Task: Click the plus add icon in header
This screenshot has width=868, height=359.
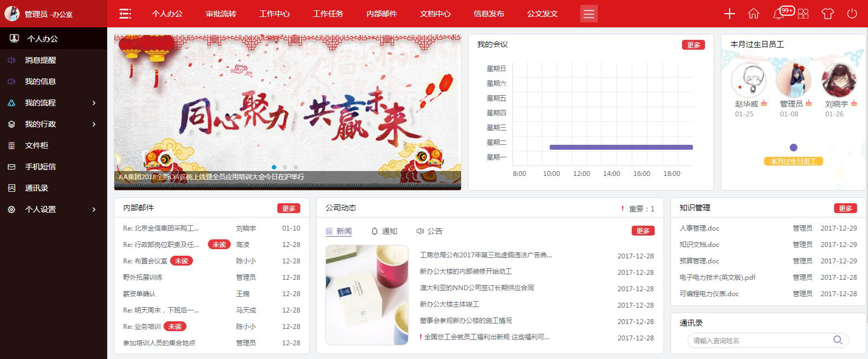Action: click(x=730, y=14)
